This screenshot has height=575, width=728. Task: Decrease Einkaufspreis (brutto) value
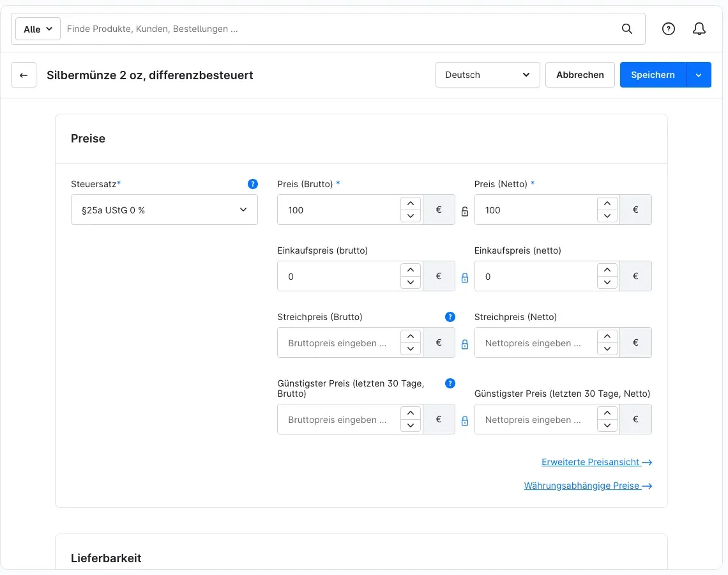411,282
